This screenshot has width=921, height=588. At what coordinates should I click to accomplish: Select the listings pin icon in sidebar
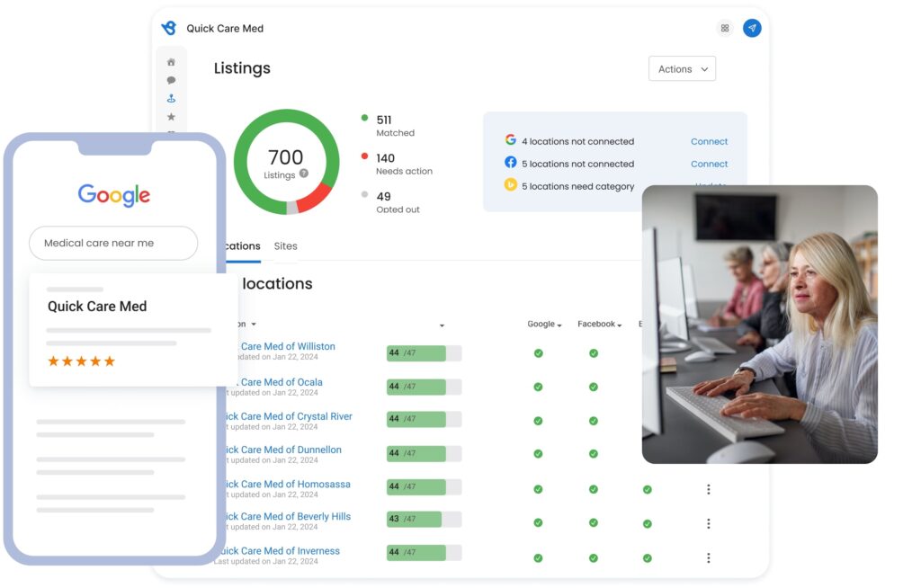point(171,98)
